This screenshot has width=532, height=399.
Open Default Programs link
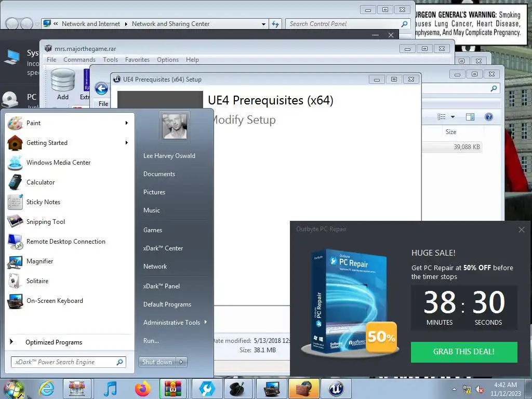pos(167,304)
